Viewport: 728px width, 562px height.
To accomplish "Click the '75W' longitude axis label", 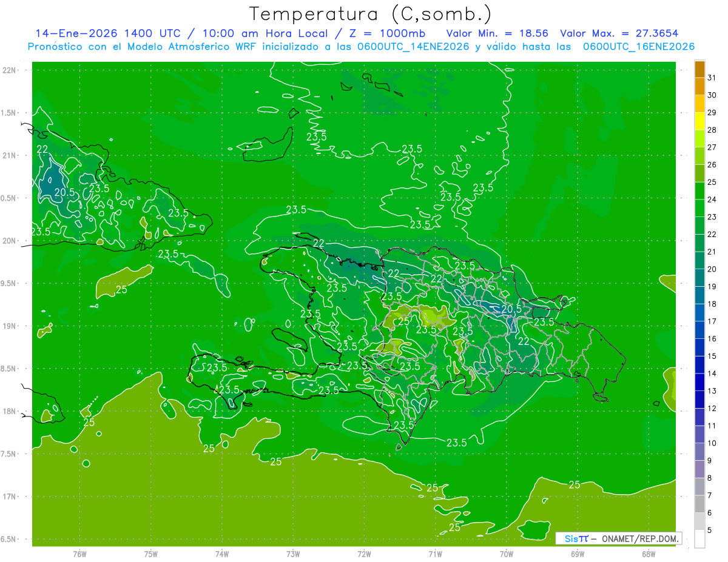I will pos(151,554).
